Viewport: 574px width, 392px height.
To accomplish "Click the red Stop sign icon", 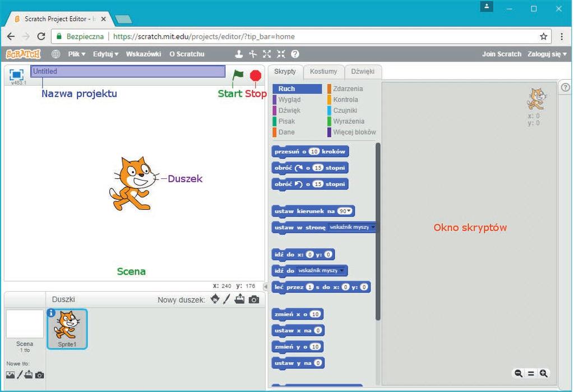I will click(256, 76).
